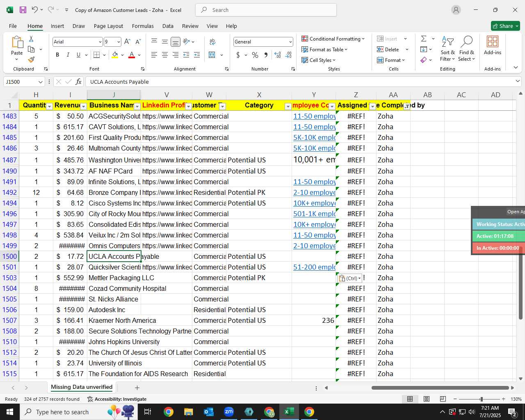
Task: Toggle Align Left text alignment
Action: 154,55
